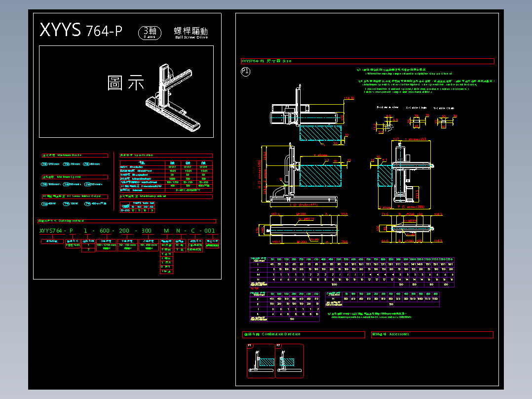Screen dimensions: 532x399
Task: Click the XYYS 764-P drawing title
Action: [x=81, y=30]
